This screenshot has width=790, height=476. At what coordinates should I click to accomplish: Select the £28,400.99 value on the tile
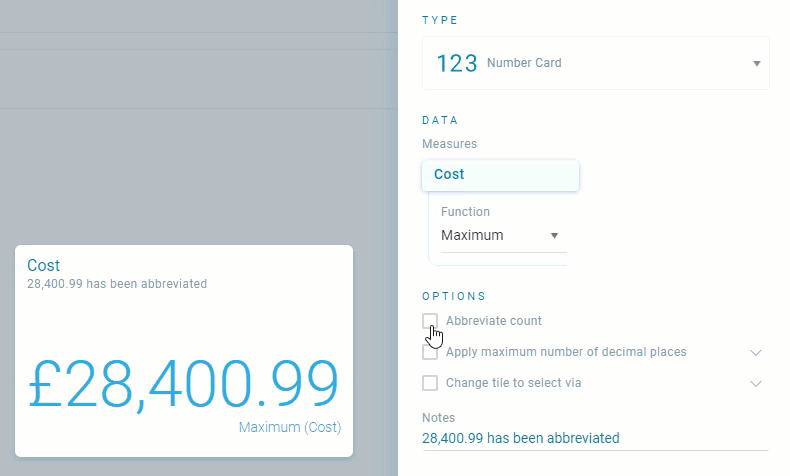point(183,384)
